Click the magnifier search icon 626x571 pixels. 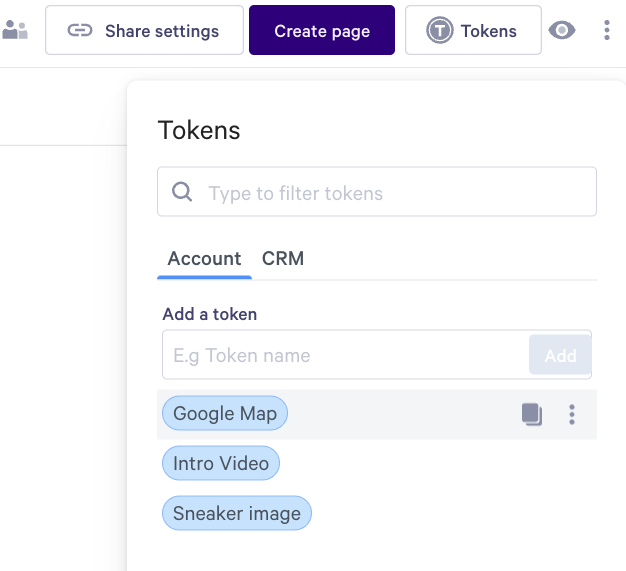click(182, 192)
